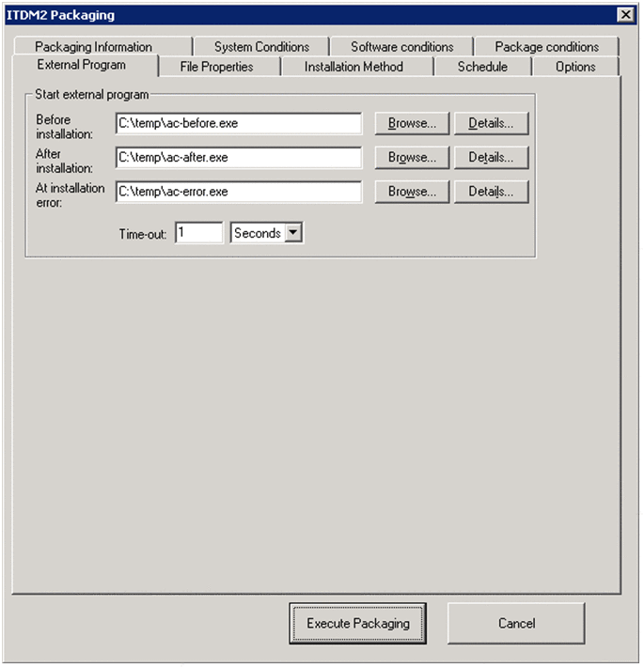Image resolution: width=644 pixels, height=668 pixels.
Task: Click the Before installation path field
Action: tap(239, 123)
